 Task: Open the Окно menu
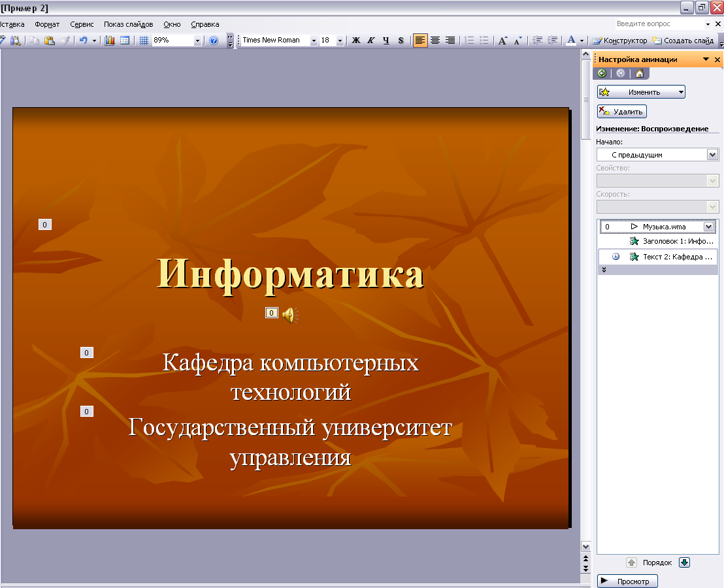[x=172, y=24]
